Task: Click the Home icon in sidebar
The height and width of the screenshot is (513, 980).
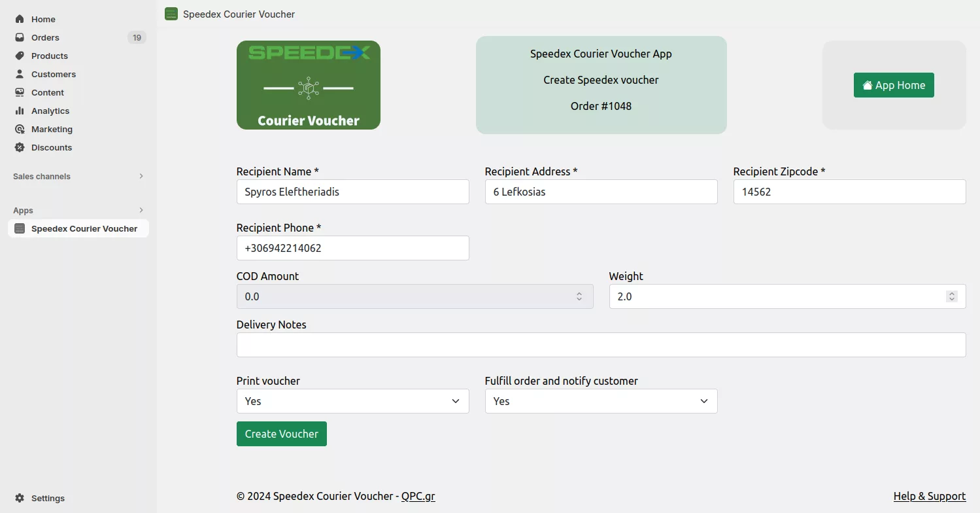Action: (20, 19)
